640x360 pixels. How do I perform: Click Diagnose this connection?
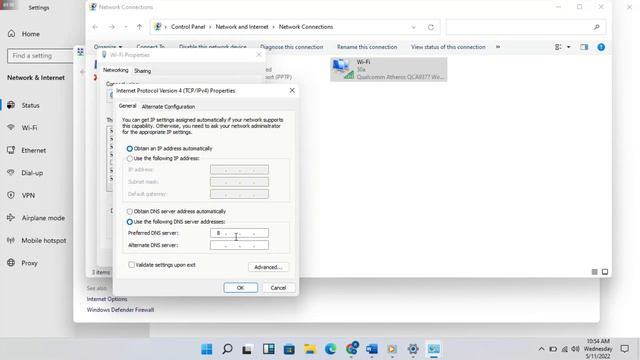291,47
